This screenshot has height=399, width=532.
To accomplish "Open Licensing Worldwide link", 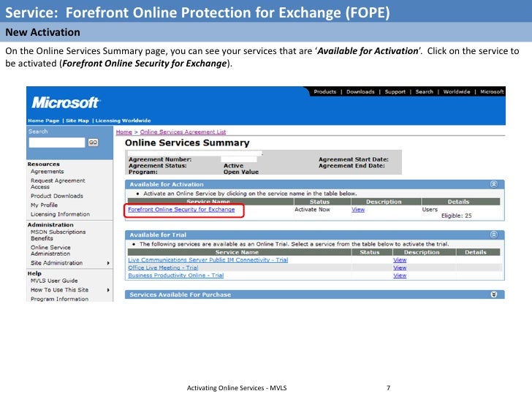I will tap(123, 121).
